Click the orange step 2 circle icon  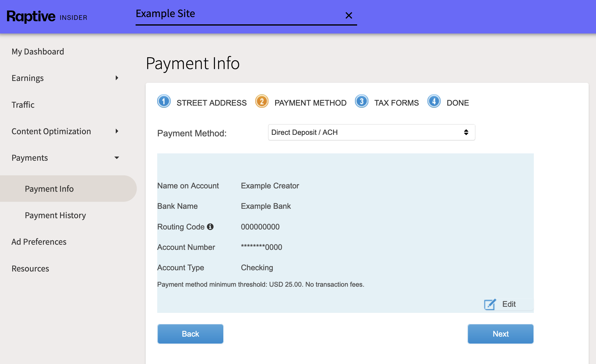[262, 101]
